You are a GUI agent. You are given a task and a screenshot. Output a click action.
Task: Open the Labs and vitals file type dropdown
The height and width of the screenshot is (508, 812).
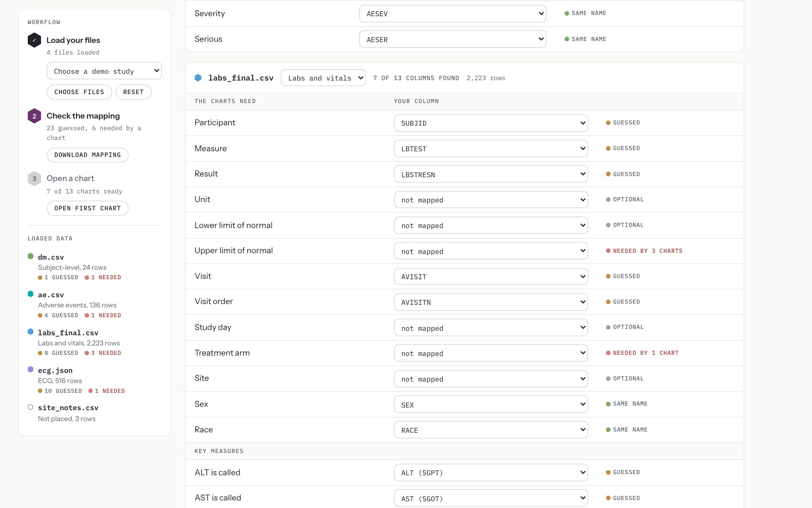point(323,78)
